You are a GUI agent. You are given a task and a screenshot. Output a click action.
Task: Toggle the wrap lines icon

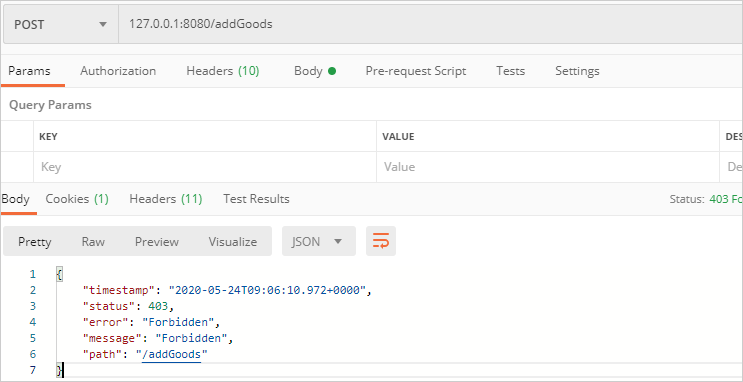click(x=381, y=241)
